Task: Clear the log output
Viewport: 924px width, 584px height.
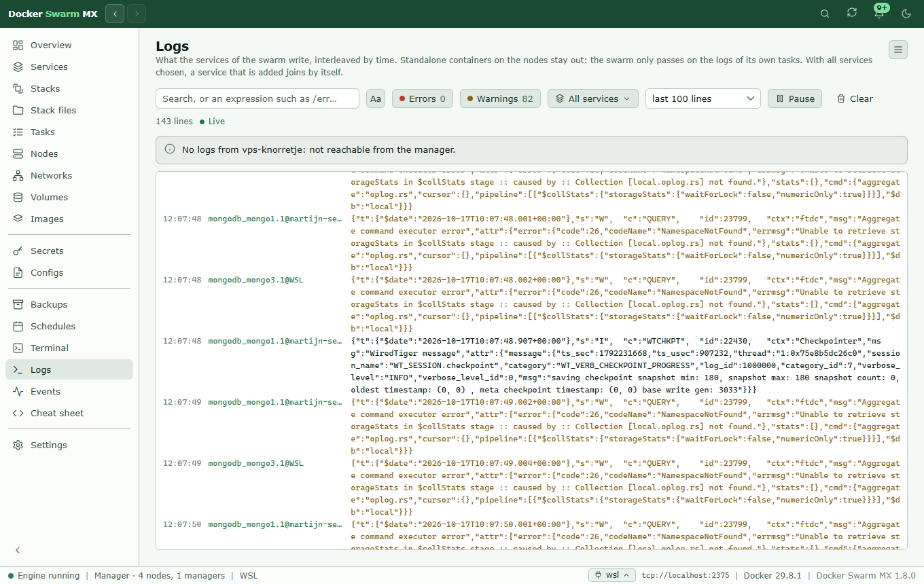Action: tap(855, 98)
